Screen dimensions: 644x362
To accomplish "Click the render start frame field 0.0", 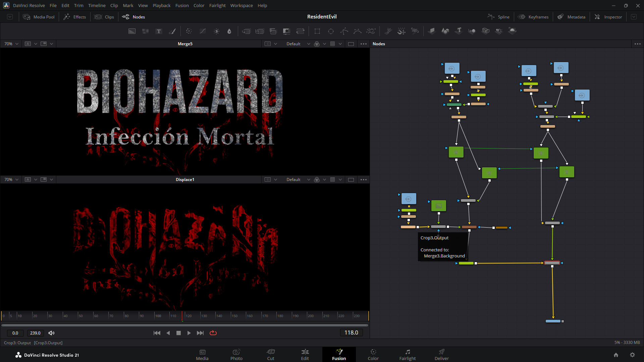I will [15, 333].
